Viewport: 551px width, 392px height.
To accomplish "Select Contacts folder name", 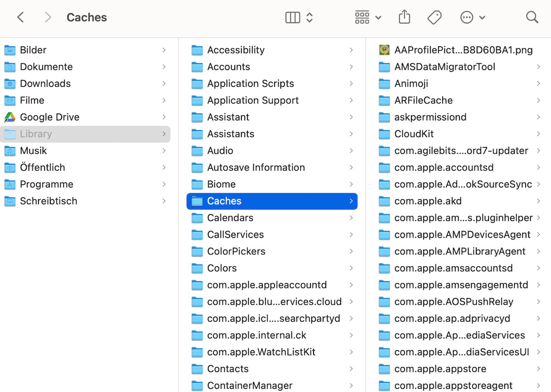I will (x=228, y=368).
